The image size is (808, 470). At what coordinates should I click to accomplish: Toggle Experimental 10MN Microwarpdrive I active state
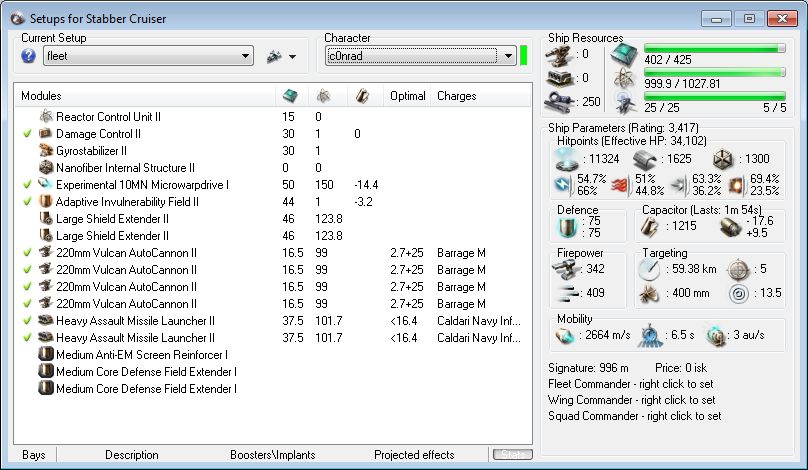(28, 184)
